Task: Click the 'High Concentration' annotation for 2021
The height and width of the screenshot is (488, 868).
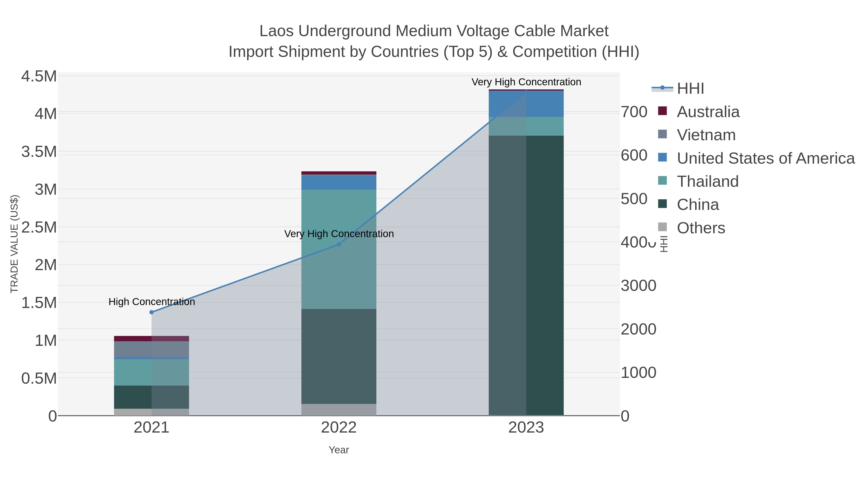Action: click(152, 302)
